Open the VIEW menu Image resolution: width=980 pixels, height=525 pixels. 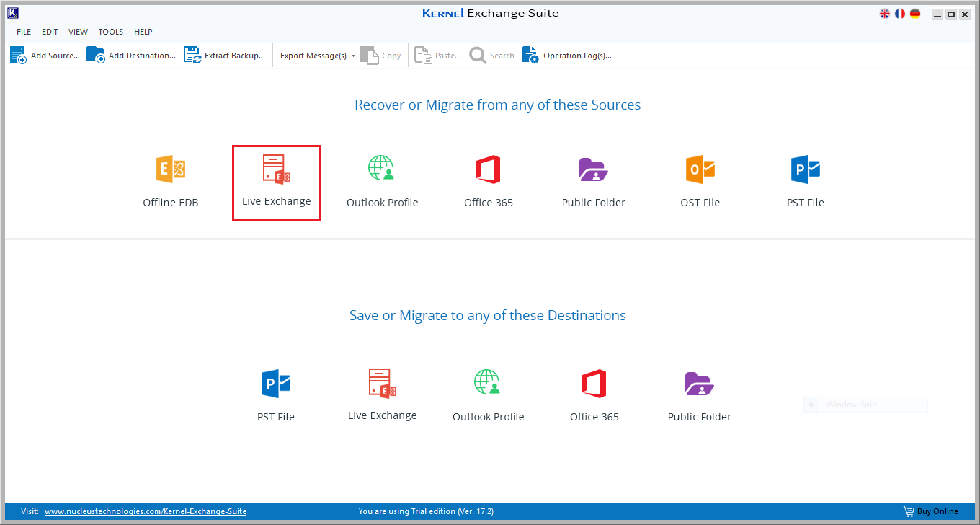point(78,32)
